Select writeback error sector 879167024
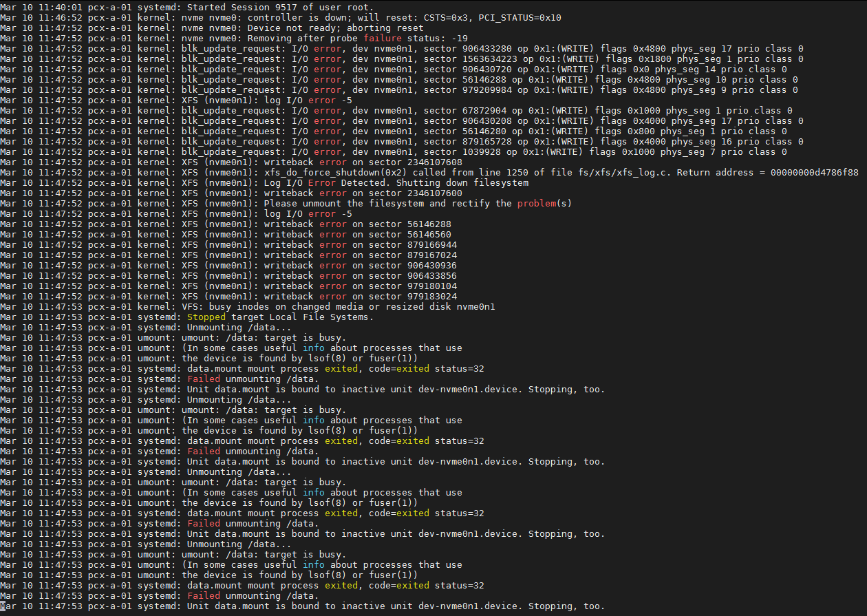 [x=432, y=255]
